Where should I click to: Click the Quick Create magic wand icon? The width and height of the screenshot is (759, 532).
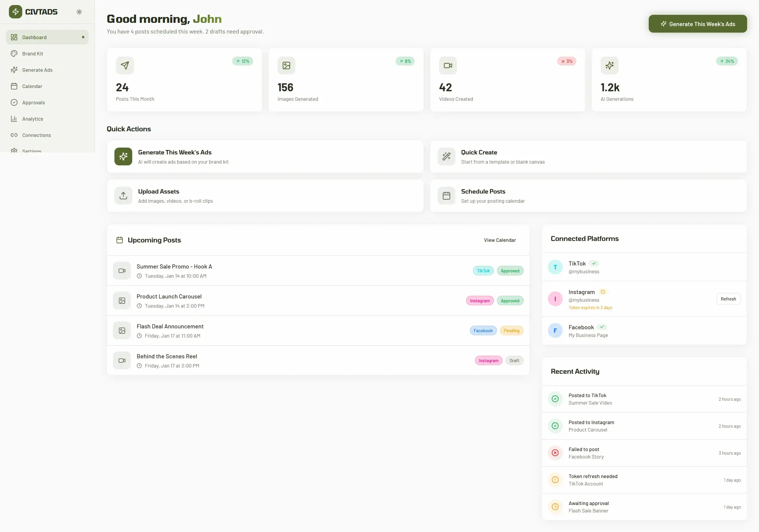point(446,156)
